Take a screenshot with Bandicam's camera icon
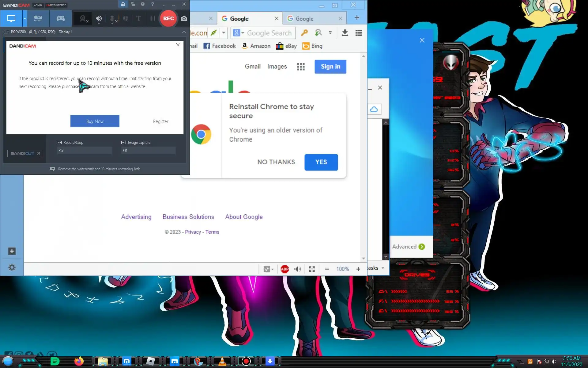The width and height of the screenshot is (588, 368). point(184,18)
